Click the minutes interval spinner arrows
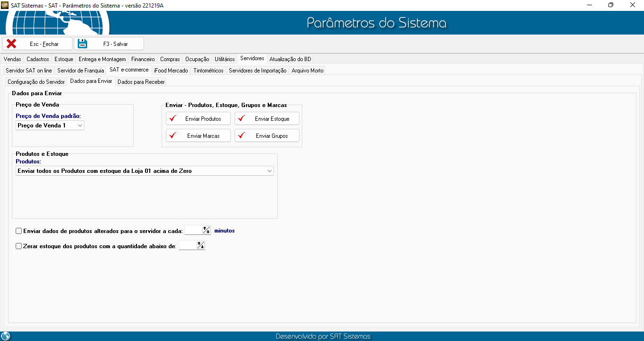Viewport: 644px width, 341px height. coord(206,230)
